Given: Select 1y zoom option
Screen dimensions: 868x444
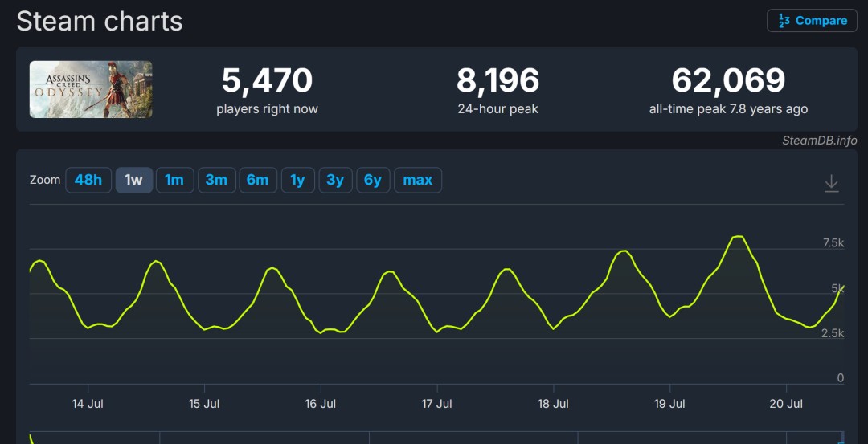Looking at the screenshot, I should [x=298, y=181].
